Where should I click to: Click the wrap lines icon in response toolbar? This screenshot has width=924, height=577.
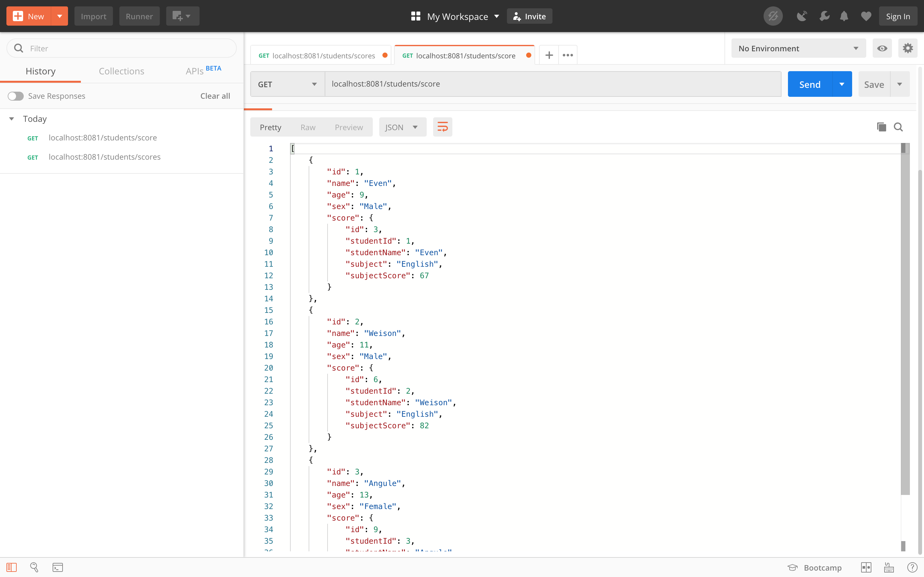point(442,127)
